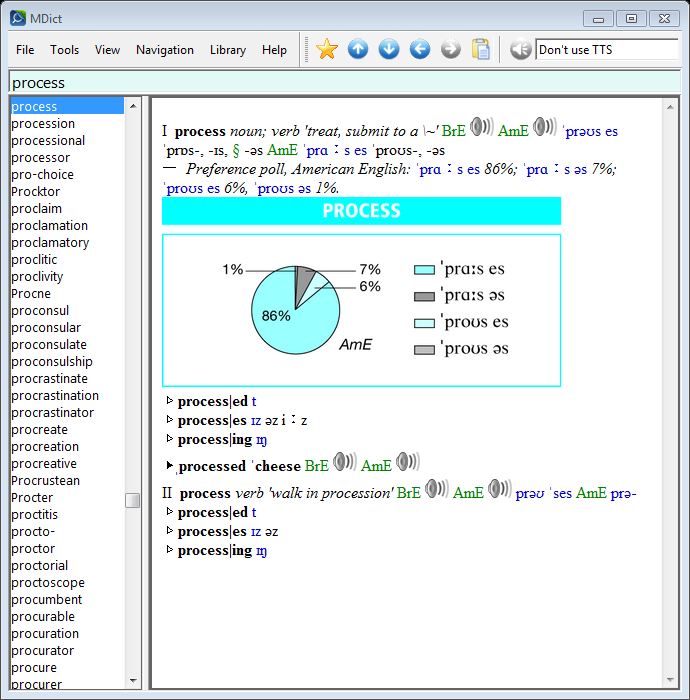The height and width of the screenshot is (700, 690).
Task: Play AmE audio for 'walk in procession' entry
Action: (x=499, y=489)
